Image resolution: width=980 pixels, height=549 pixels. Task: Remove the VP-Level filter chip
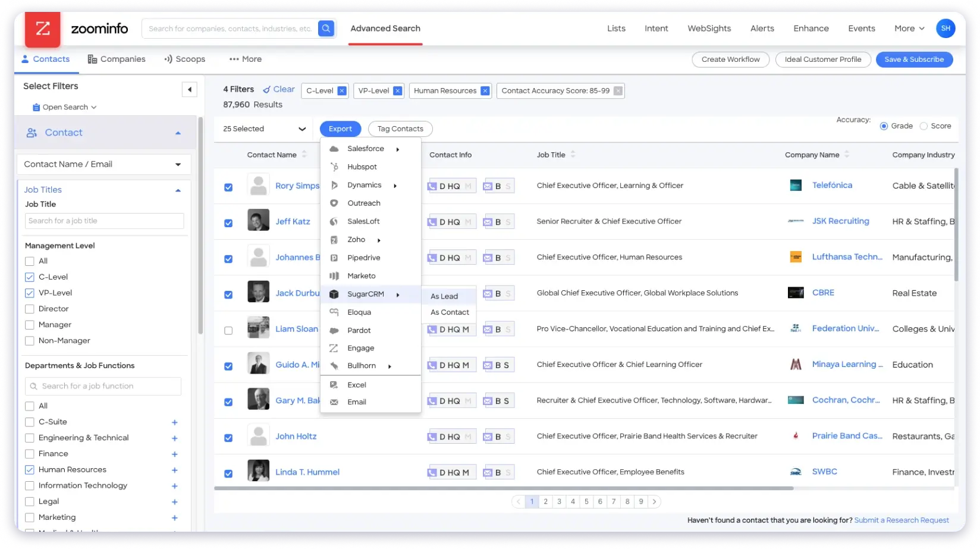pyautogui.click(x=398, y=91)
